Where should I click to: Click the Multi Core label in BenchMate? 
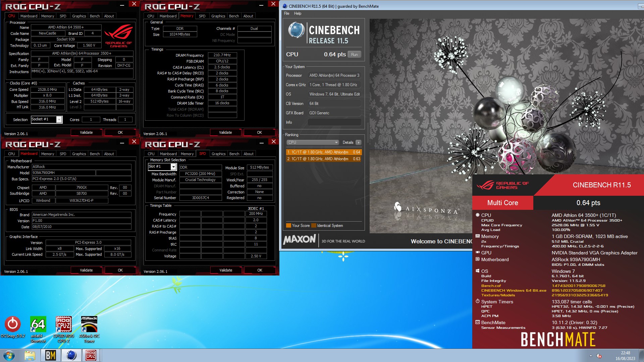[502, 203]
